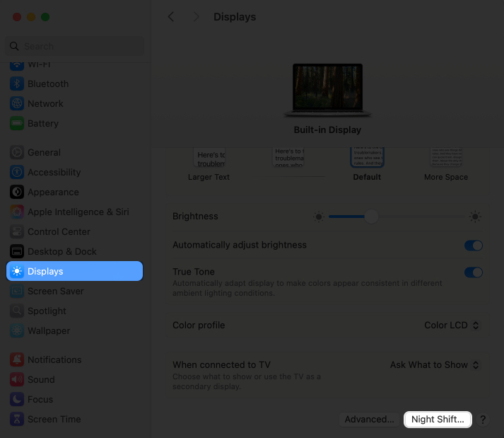Screen dimensions: 504x438
Task: Select the Built-in Display laptop image
Action: pyautogui.click(x=327, y=90)
